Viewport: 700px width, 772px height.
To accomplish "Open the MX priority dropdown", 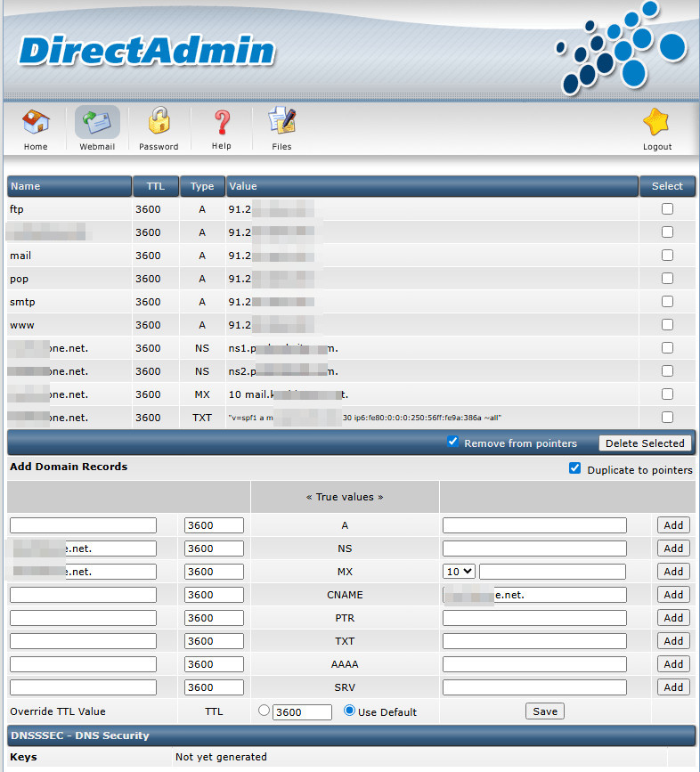I will (459, 572).
